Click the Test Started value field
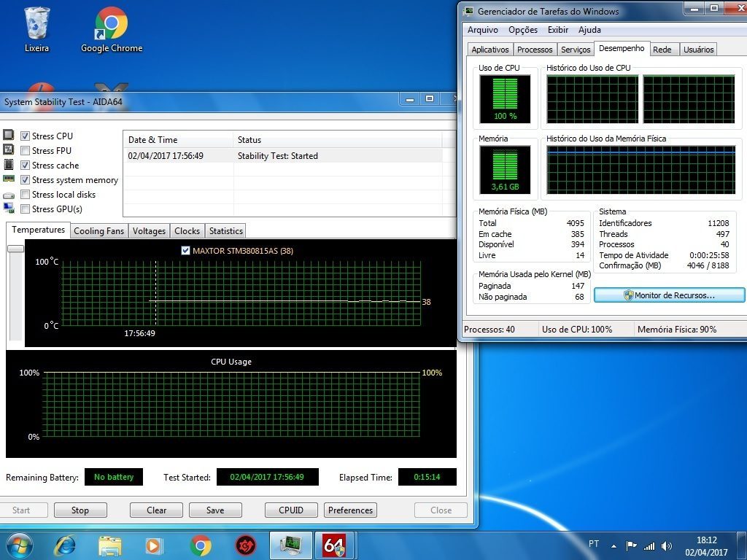 click(x=267, y=477)
